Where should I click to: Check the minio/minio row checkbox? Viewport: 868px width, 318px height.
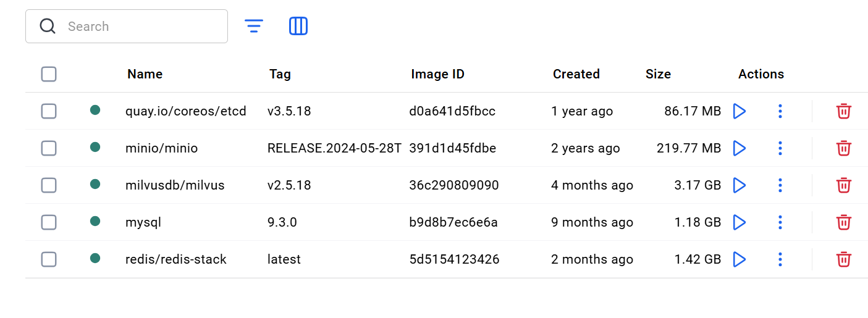(49, 148)
